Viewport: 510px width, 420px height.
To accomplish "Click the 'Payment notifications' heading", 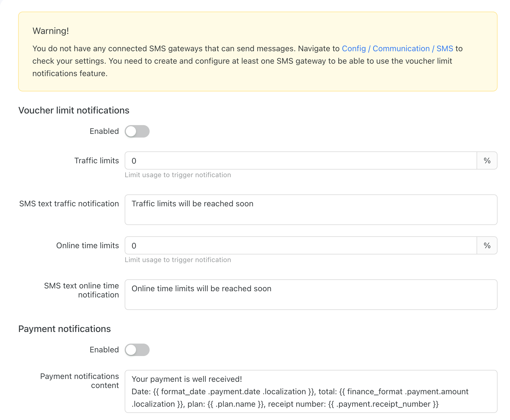I will pos(65,329).
